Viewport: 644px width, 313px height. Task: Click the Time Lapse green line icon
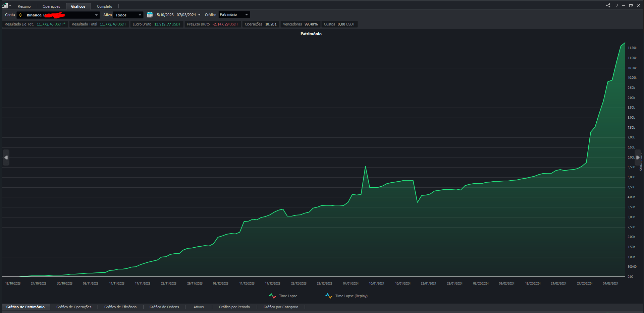(272, 296)
